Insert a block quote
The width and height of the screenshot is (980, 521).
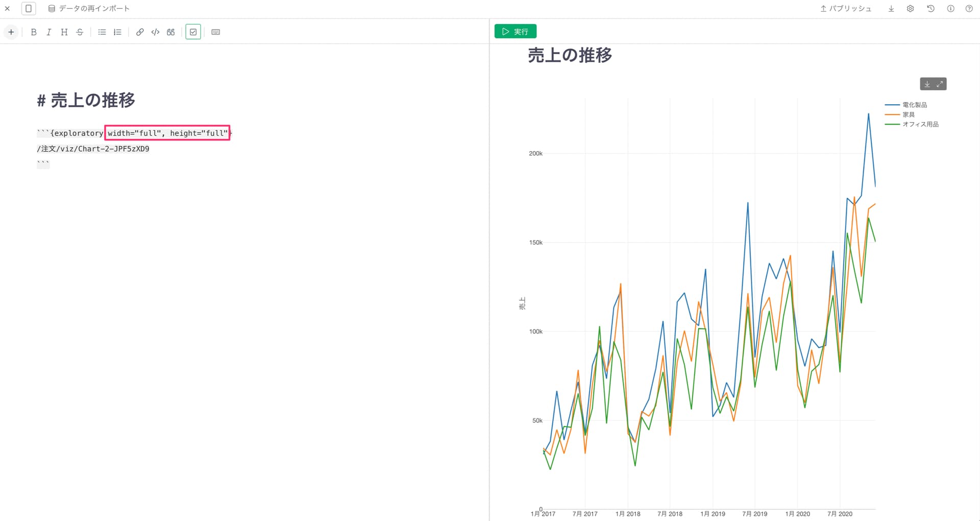coord(171,32)
